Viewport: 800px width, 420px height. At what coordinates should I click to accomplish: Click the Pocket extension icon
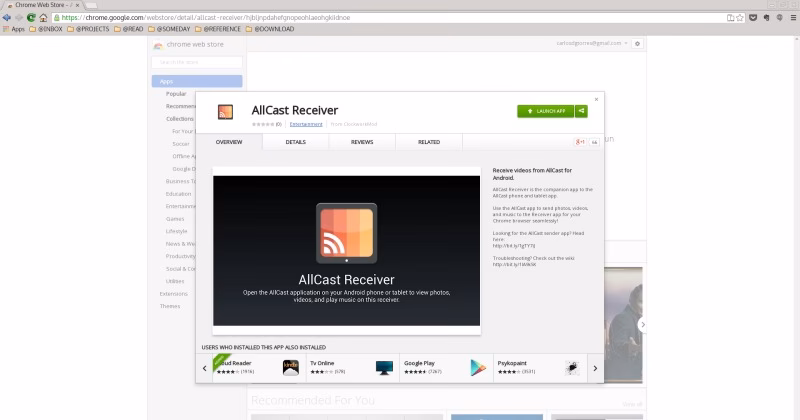(x=753, y=17)
